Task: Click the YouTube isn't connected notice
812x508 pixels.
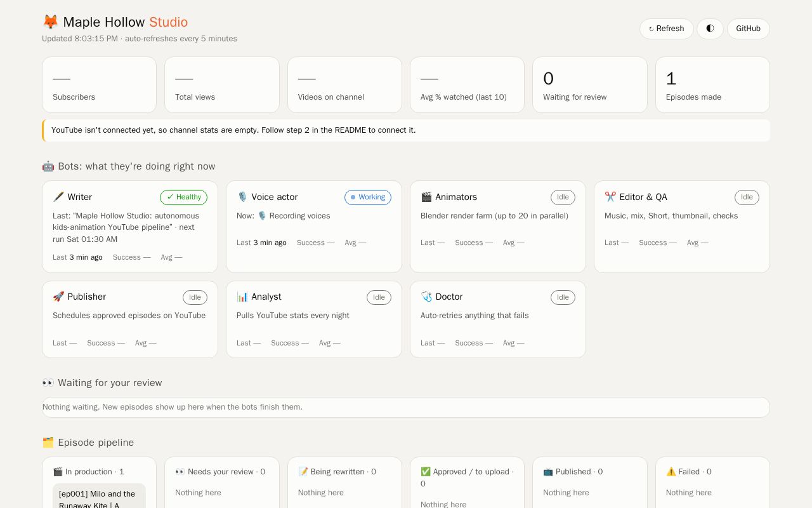Action: pyautogui.click(x=406, y=130)
